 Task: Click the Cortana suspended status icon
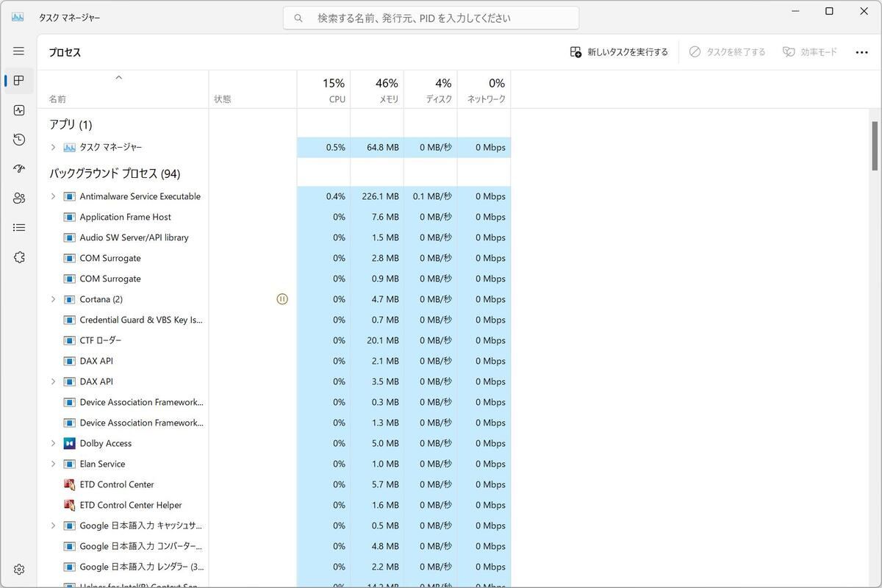(x=282, y=299)
